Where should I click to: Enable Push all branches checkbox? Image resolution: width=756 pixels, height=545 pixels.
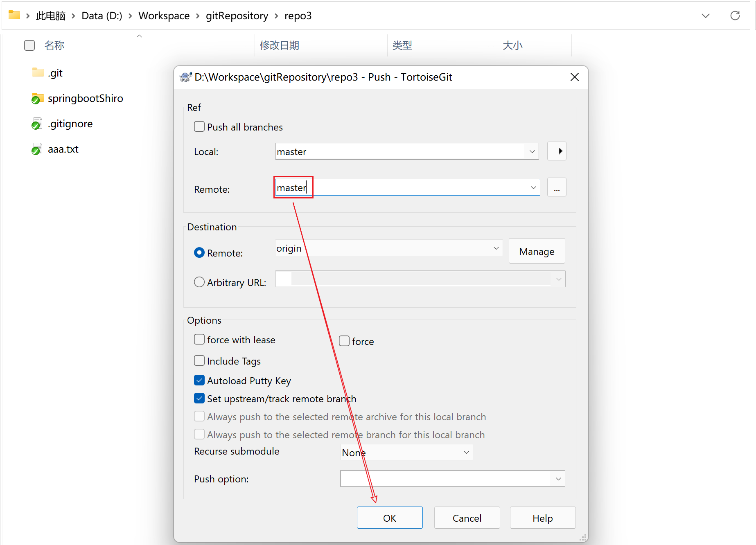(199, 127)
